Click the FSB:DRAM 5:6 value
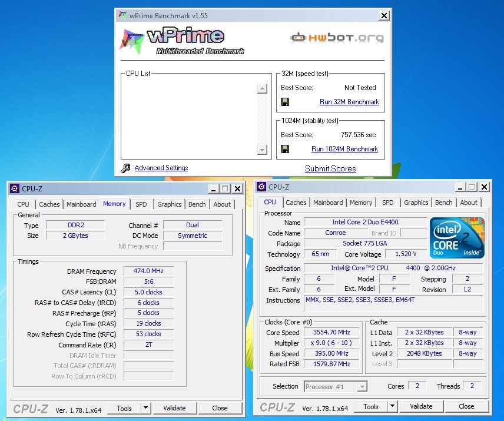This screenshot has width=504, height=421. [x=148, y=281]
